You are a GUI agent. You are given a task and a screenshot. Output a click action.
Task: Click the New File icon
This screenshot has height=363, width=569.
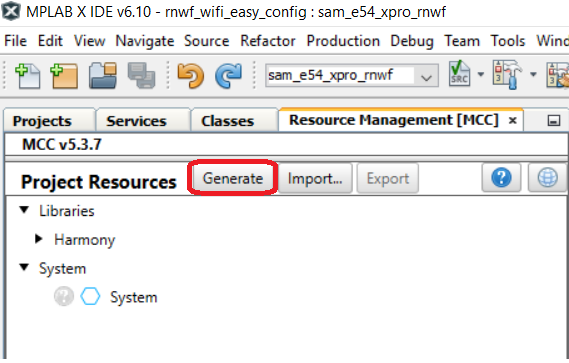(28, 76)
